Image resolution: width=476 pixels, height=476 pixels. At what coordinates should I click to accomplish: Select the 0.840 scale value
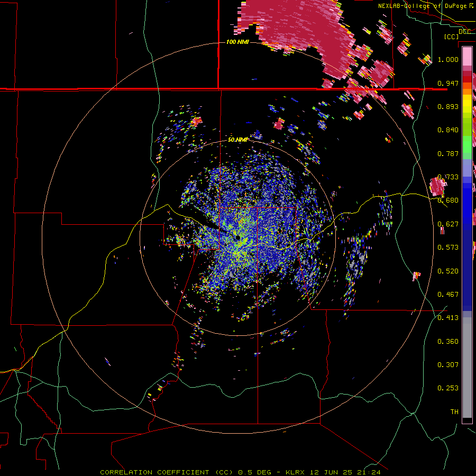tap(448, 130)
